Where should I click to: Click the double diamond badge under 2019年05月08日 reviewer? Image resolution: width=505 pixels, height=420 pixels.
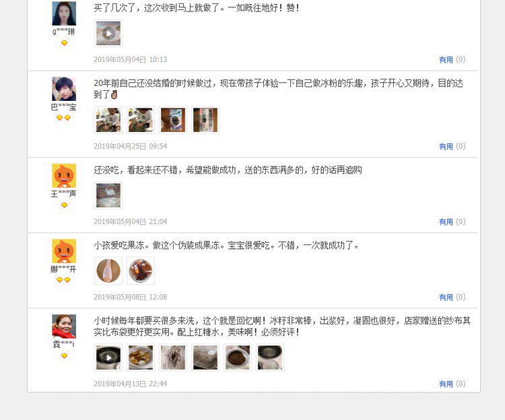pos(63,280)
